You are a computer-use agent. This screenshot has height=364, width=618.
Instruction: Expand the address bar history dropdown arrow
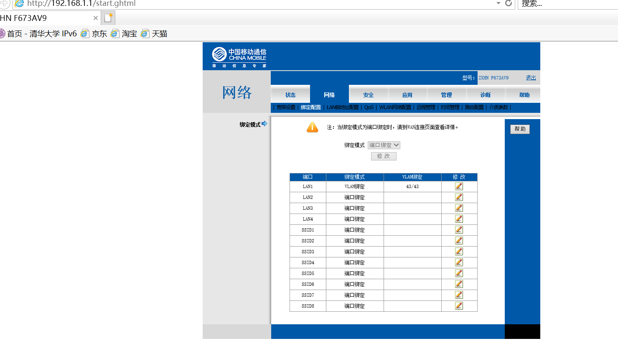498,3
